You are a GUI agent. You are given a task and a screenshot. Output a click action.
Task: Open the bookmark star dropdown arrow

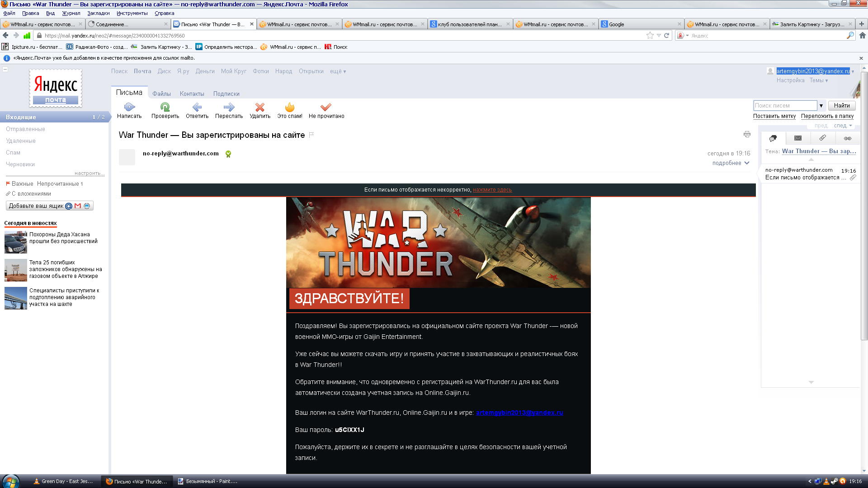click(x=659, y=35)
